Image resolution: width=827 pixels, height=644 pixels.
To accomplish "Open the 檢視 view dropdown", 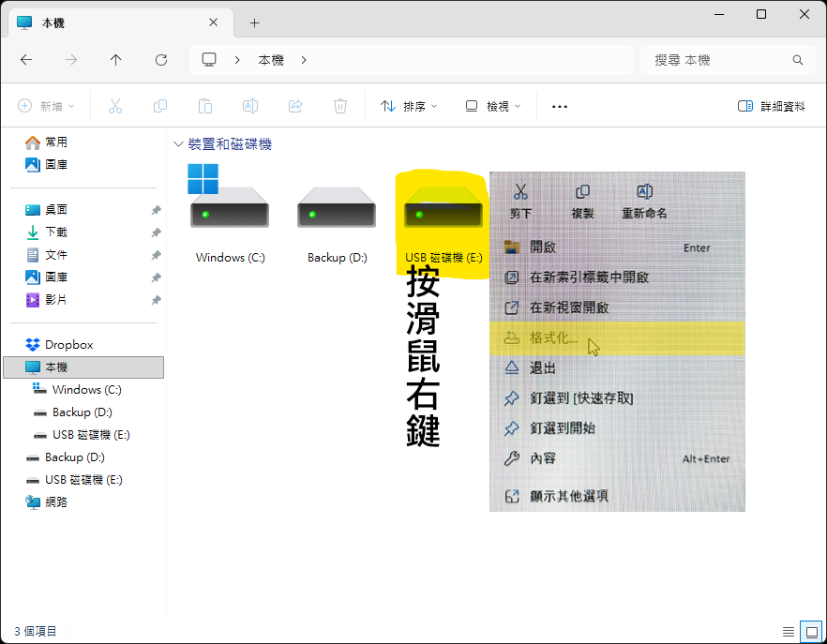I will (x=493, y=107).
